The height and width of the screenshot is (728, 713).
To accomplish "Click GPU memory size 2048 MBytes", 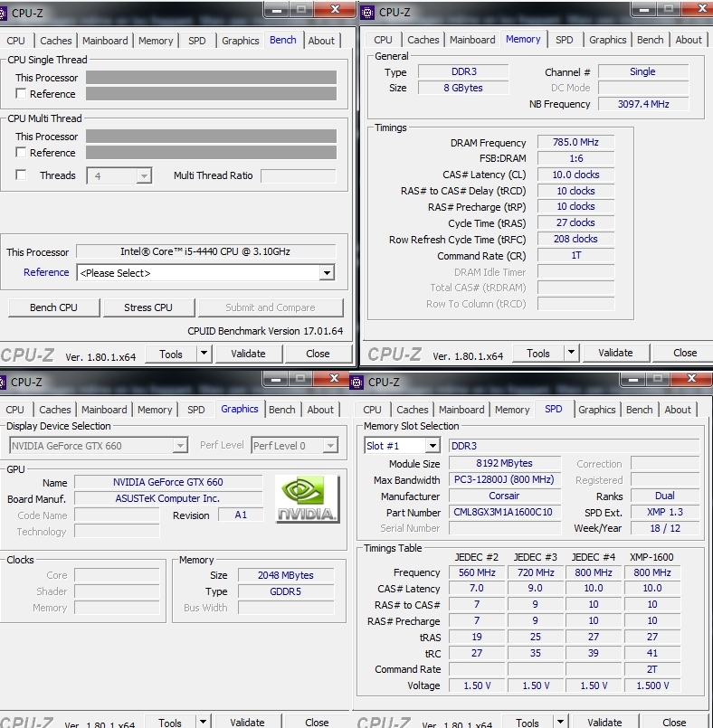I will pyautogui.click(x=286, y=575).
